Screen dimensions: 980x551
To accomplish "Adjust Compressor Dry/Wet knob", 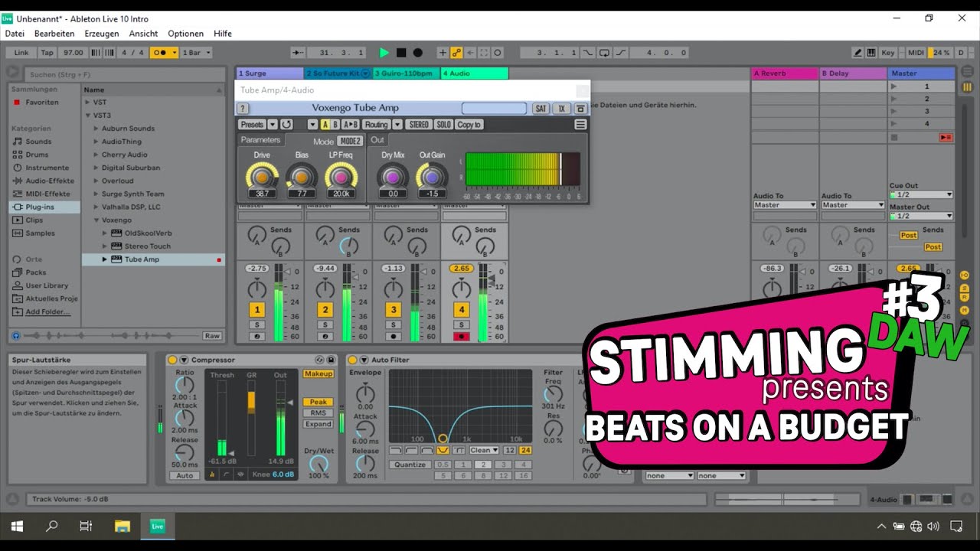I will click(x=318, y=465).
